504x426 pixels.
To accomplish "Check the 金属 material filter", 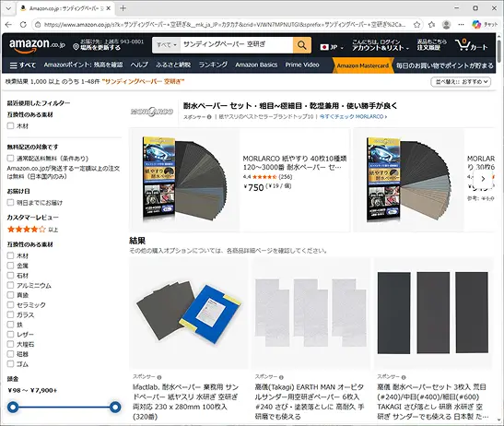I will [x=11, y=266].
